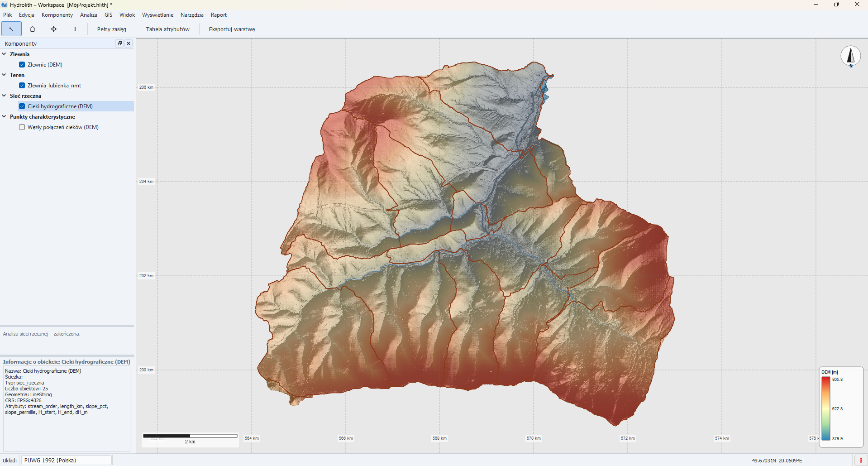Open the Komponenty menu

coord(57,15)
